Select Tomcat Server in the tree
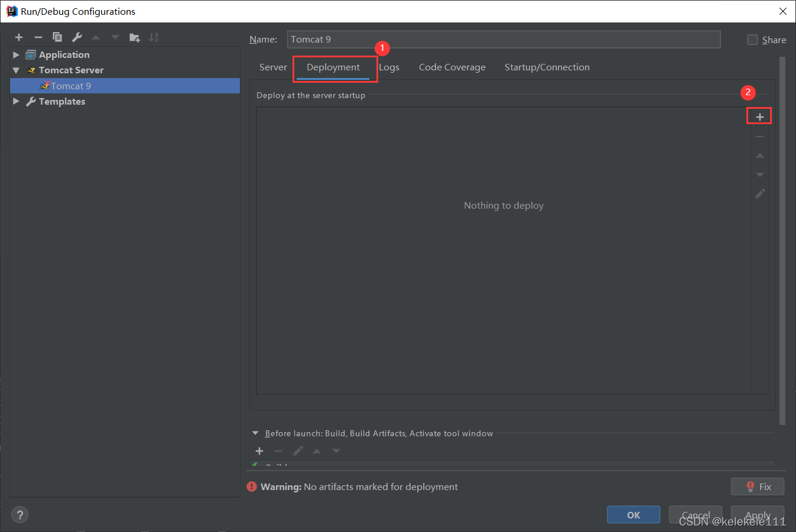This screenshot has height=532, width=796. coord(71,70)
